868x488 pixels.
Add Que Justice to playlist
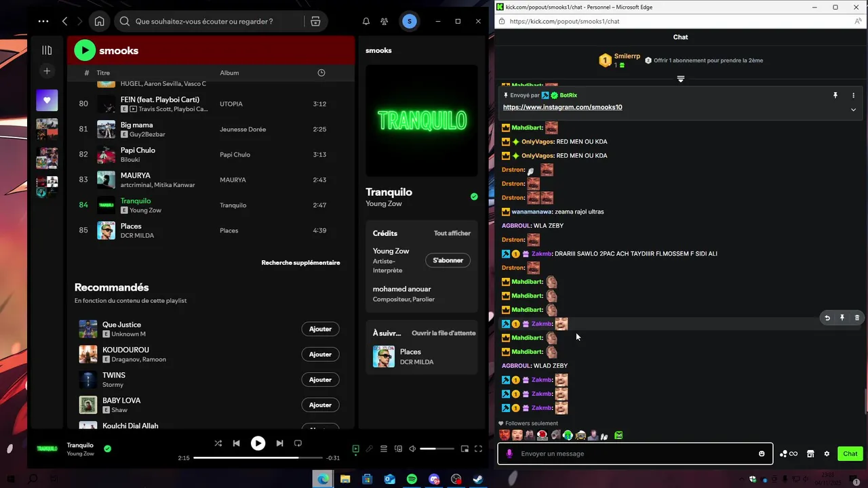coord(320,329)
